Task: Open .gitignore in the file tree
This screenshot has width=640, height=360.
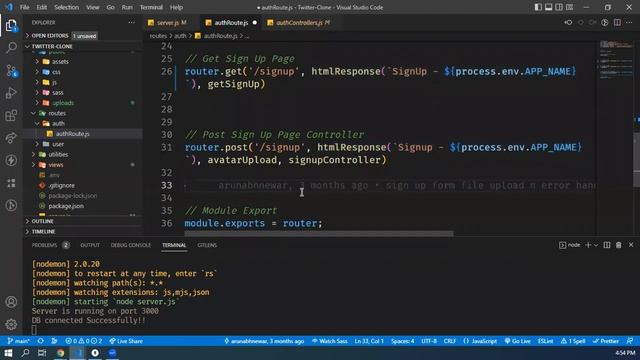Action: (x=62, y=185)
